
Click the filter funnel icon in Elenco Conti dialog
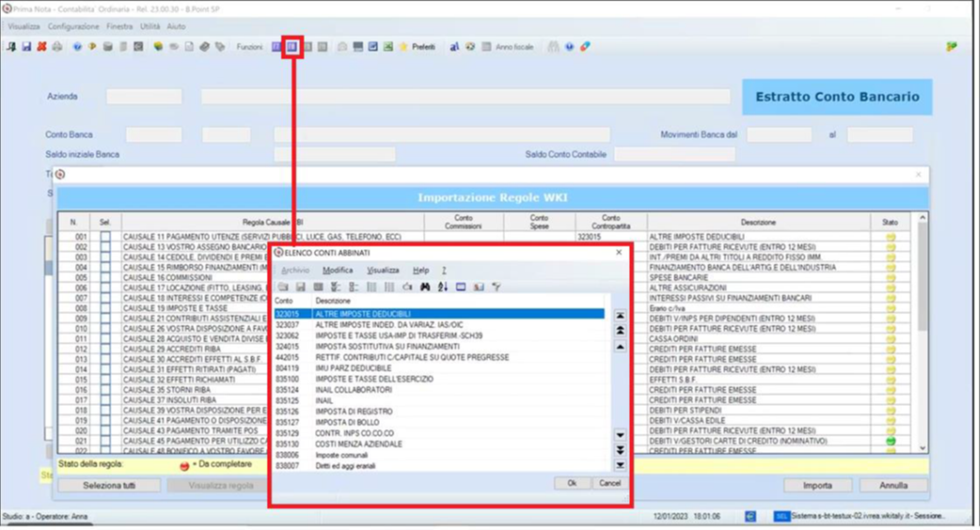tap(496, 287)
